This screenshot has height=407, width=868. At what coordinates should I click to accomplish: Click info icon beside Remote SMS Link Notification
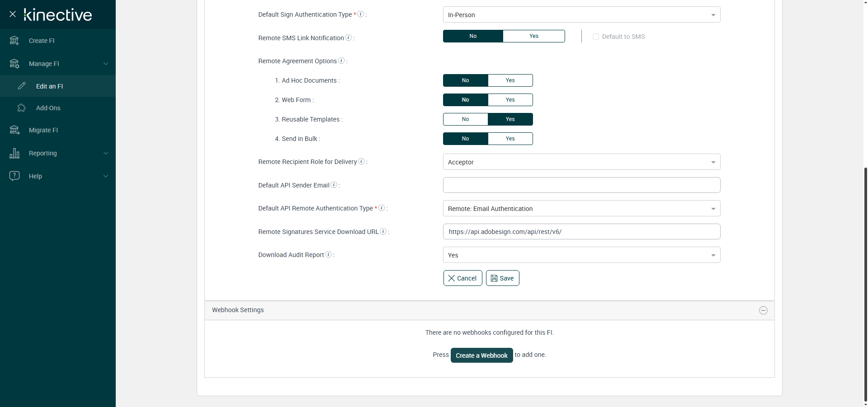pyautogui.click(x=349, y=37)
